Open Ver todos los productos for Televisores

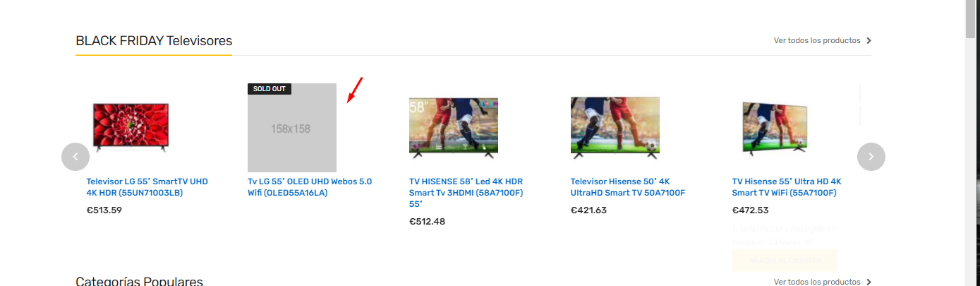click(817, 40)
